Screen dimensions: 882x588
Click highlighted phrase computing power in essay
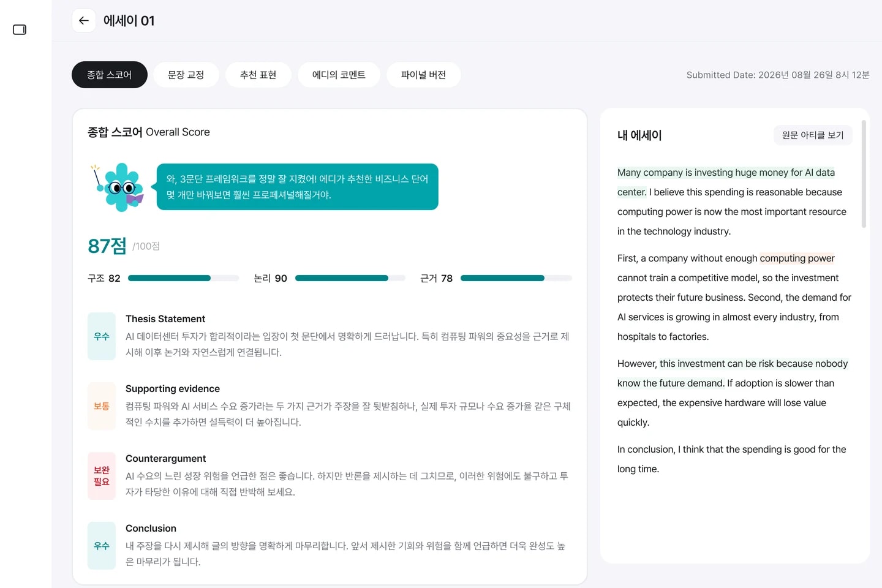pyautogui.click(x=797, y=258)
